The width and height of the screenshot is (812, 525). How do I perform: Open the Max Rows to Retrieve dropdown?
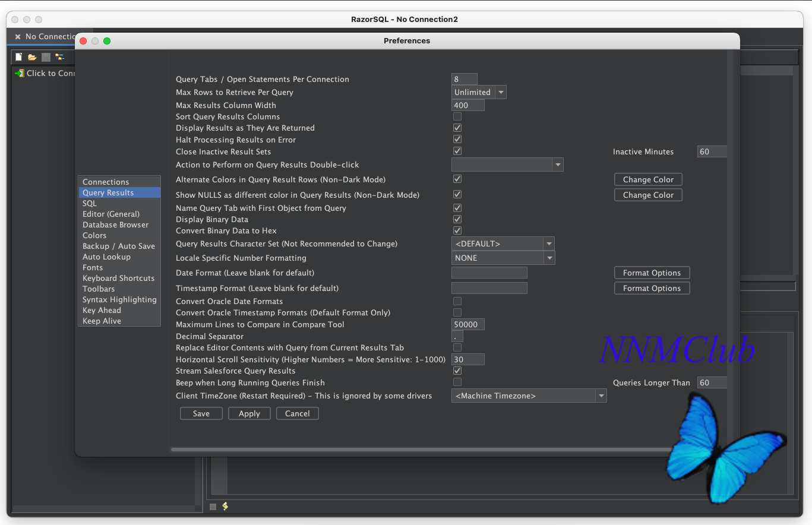(479, 92)
